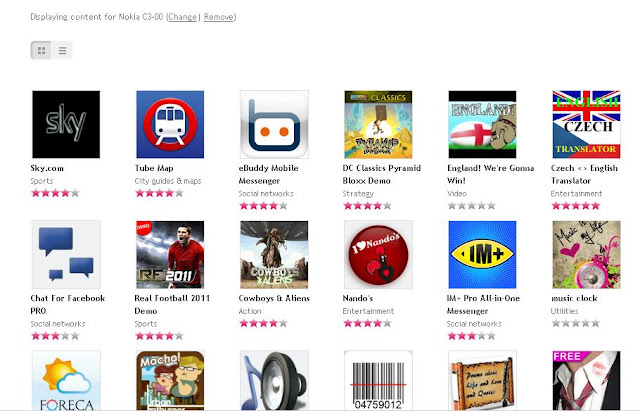Open the speaker and music note icon
640x411 pixels.
274,380
